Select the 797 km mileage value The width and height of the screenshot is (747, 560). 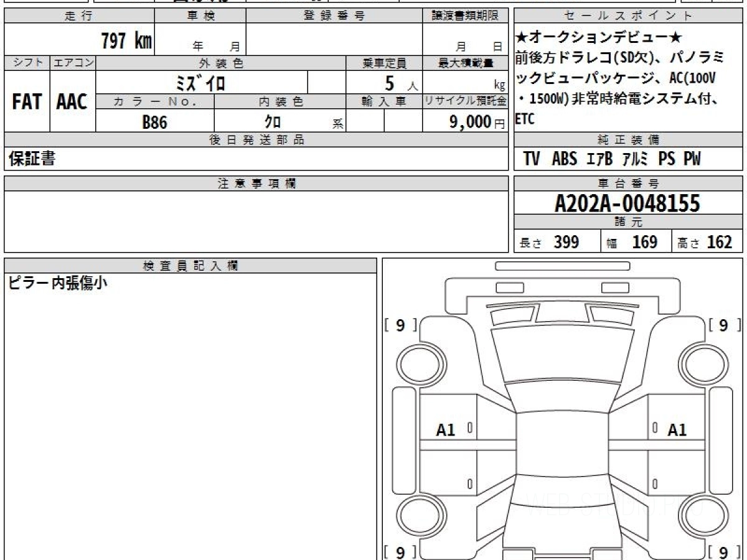pyautogui.click(x=126, y=41)
